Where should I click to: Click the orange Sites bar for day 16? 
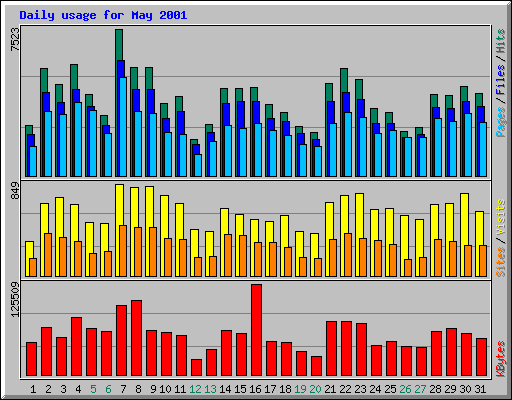[258, 259]
